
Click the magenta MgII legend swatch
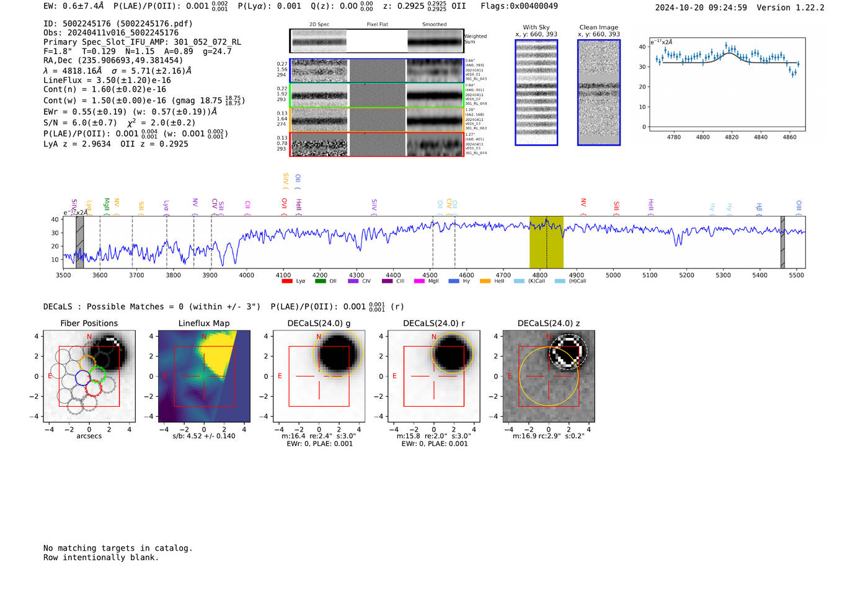[x=420, y=282]
